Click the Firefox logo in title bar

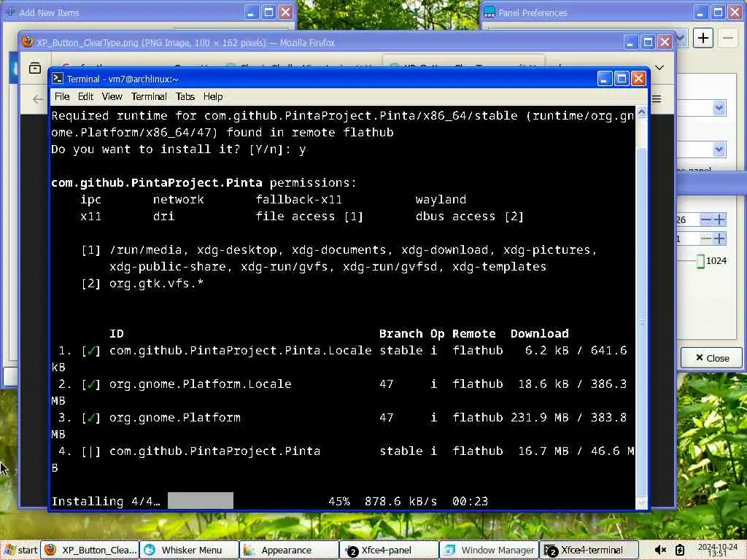[x=28, y=42]
